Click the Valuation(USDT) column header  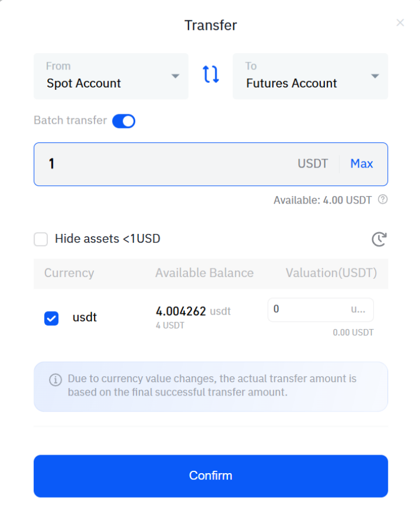click(x=331, y=273)
